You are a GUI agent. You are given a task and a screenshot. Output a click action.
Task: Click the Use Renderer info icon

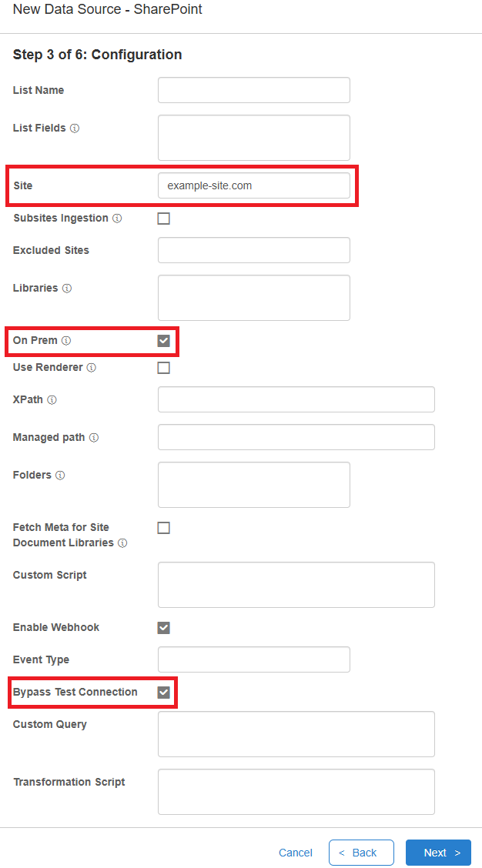pos(92,368)
